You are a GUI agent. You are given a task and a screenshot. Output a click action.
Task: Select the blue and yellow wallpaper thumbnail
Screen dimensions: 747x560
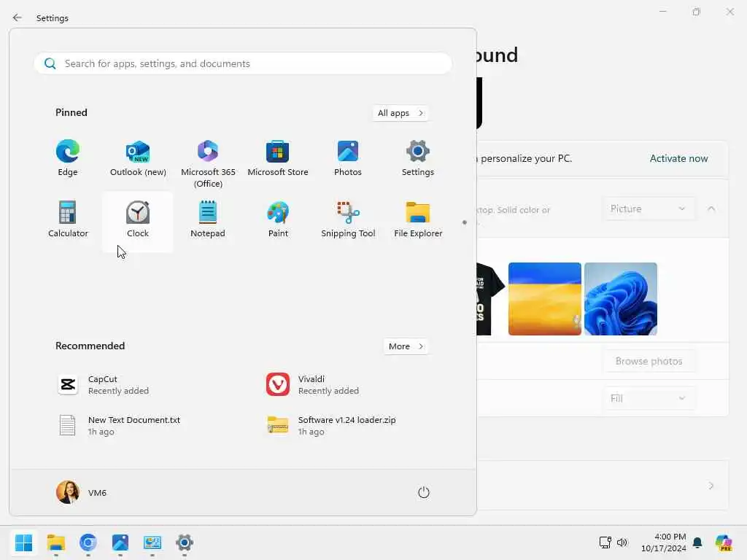(544, 299)
